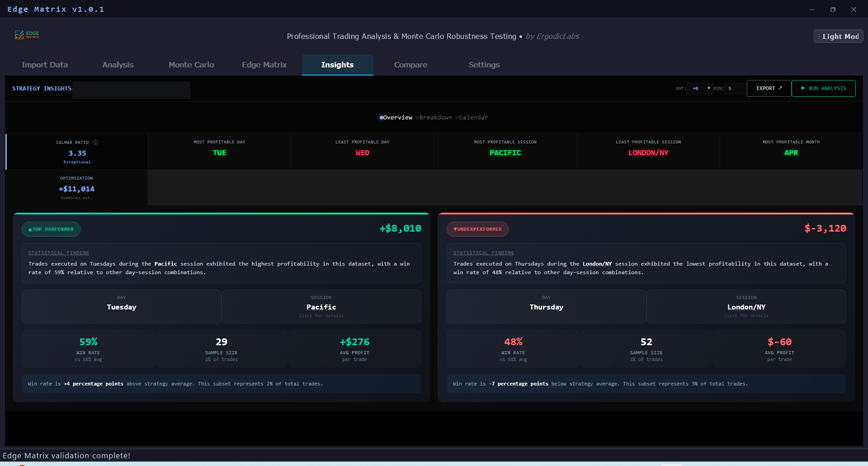Click the Calmar Ratio 3.35 card
868x466 pixels.
point(77,152)
